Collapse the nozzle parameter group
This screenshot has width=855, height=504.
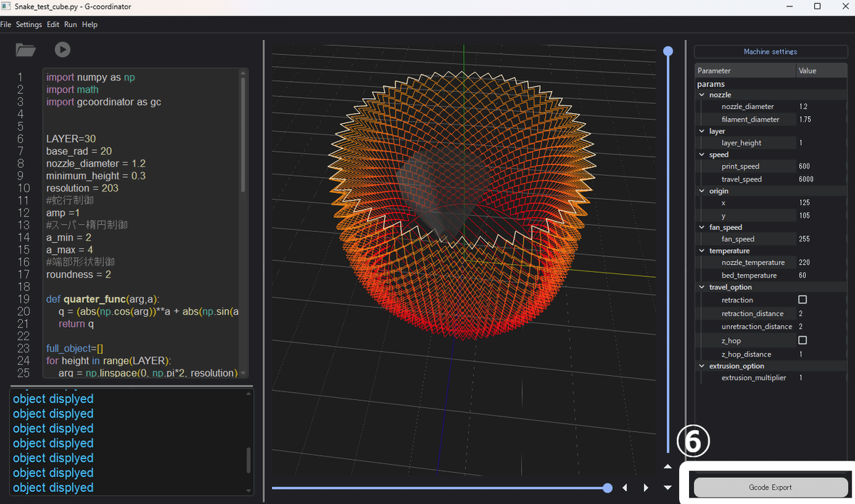[701, 95]
